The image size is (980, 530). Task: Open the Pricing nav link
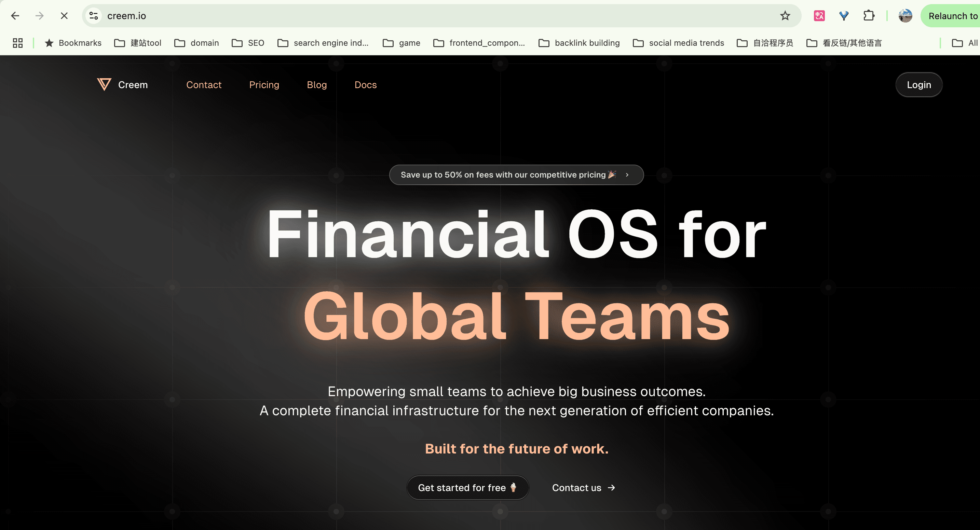(264, 85)
